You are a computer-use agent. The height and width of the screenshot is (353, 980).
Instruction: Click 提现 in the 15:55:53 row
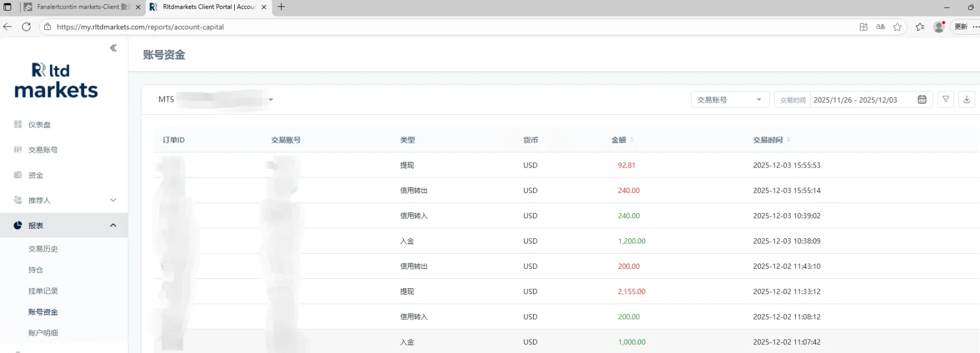(407, 165)
